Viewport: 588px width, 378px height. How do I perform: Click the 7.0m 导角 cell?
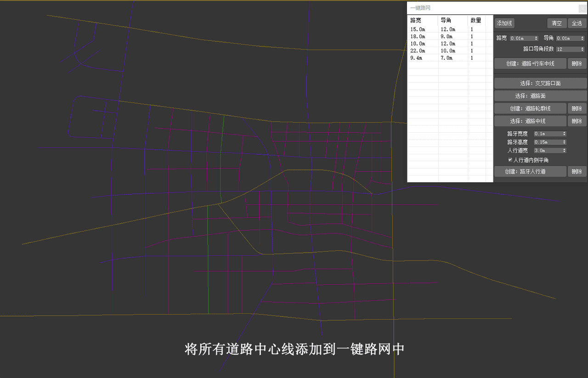click(x=453, y=58)
